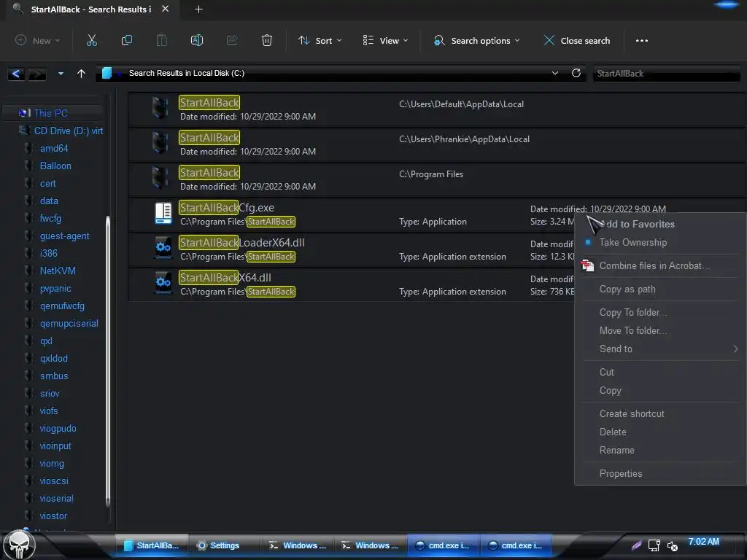Viewport: 747px width, 560px height.
Task: Click the StartAllBackCfg.exe file name
Action: point(227,208)
